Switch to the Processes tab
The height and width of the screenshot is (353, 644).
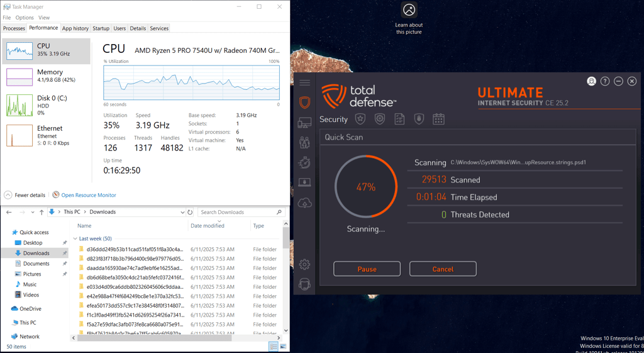(14, 28)
